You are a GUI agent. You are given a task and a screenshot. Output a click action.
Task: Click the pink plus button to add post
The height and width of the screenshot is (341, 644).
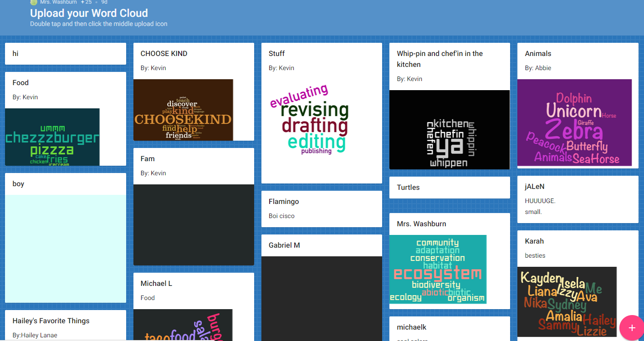pyautogui.click(x=632, y=327)
